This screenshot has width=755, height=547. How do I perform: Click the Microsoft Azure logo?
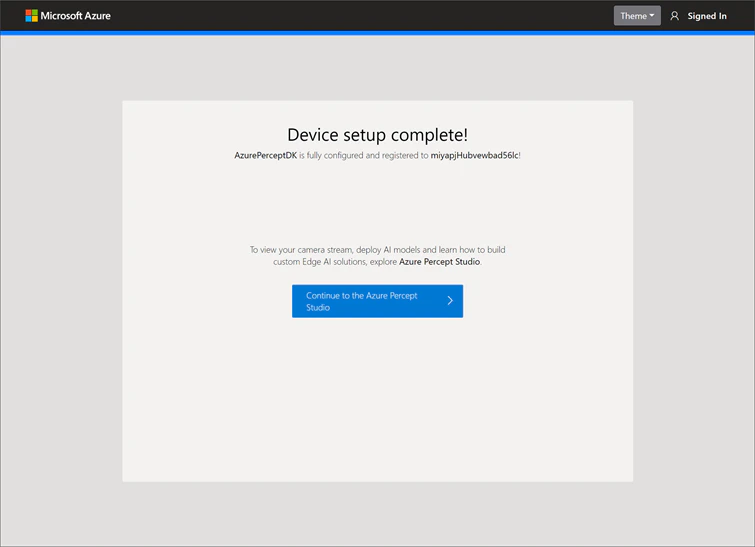coord(31,16)
